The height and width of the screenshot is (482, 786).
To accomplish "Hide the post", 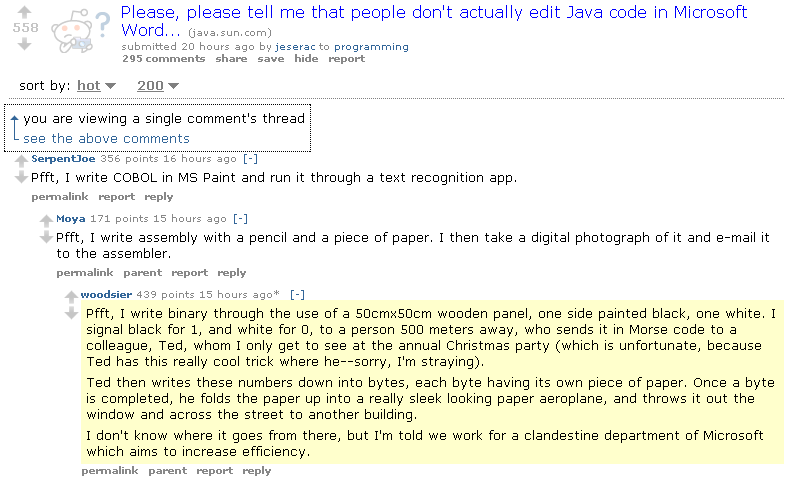I will (x=306, y=59).
